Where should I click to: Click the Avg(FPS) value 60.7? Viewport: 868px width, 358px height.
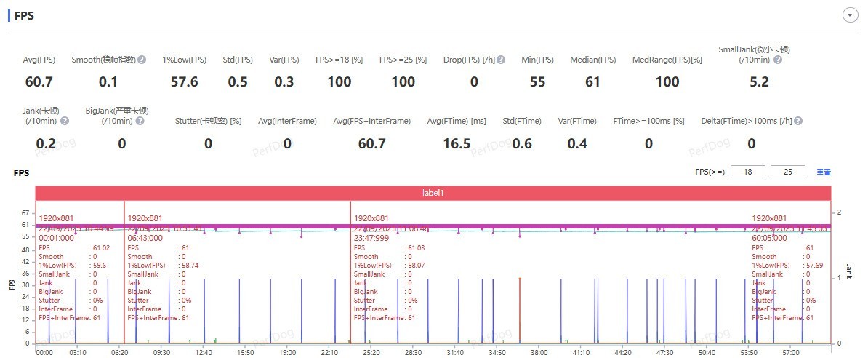coord(39,81)
